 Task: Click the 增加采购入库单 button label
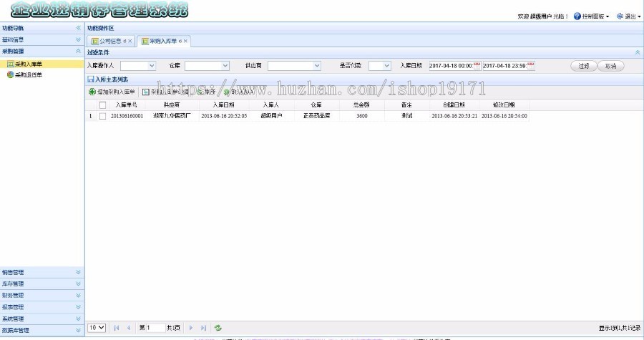pyautogui.click(x=116, y=92)
